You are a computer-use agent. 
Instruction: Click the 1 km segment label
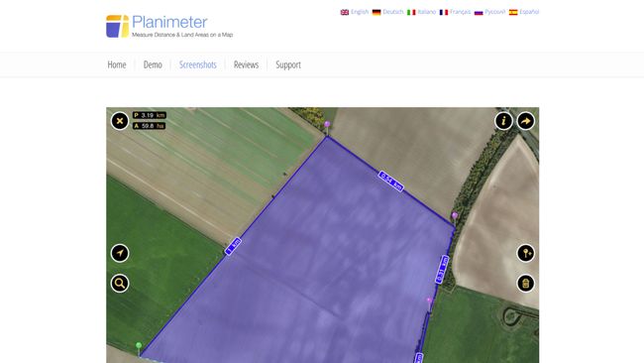233,246
